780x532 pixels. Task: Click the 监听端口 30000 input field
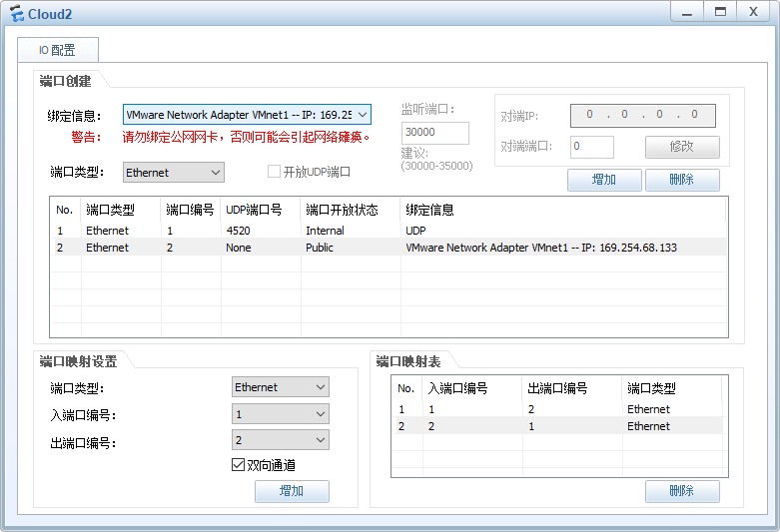coord(435,133)
